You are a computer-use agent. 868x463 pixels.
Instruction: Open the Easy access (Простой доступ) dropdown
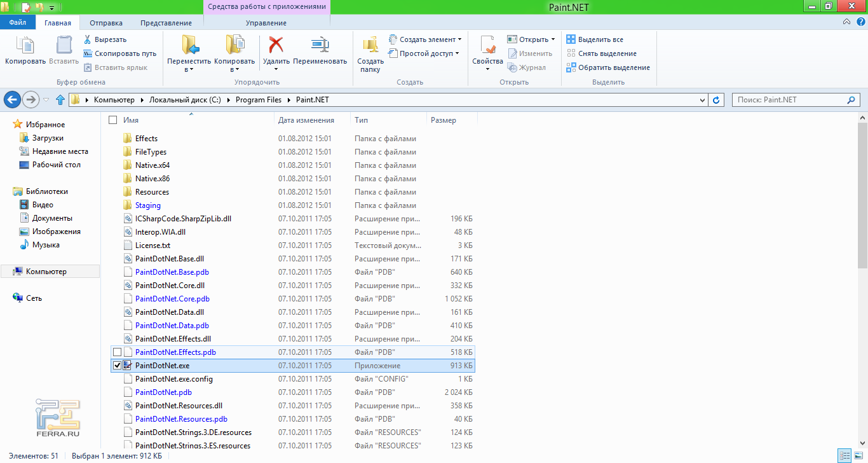pyautogui.click(x=426, y=53)
